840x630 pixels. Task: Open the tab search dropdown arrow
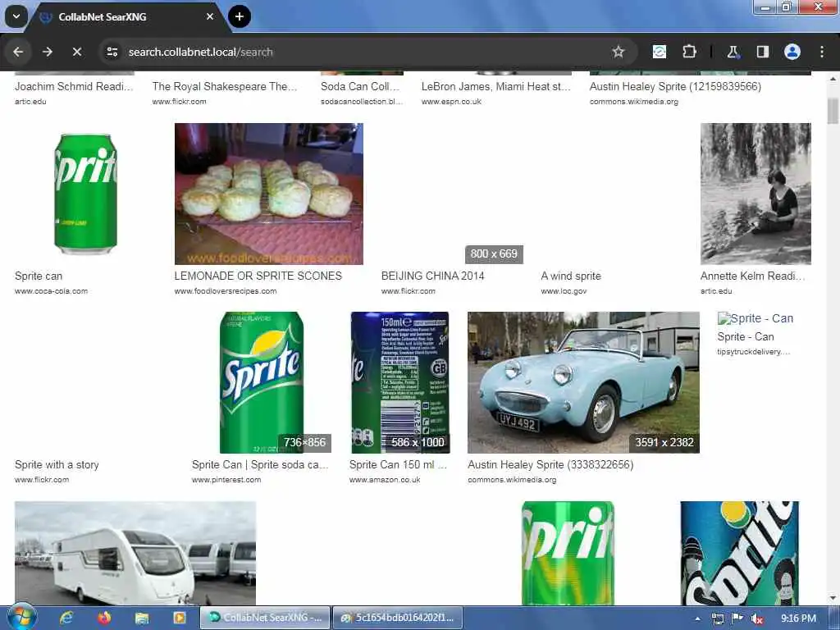pyautogui.click(x=16, y=16)
